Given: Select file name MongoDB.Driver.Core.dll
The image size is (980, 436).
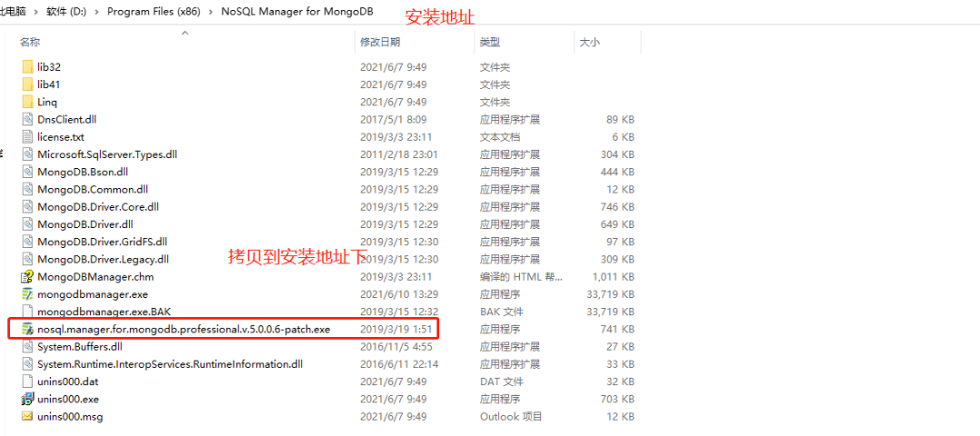Looking at the screenshot, I should pyautogui.click(x=98, y=206).
